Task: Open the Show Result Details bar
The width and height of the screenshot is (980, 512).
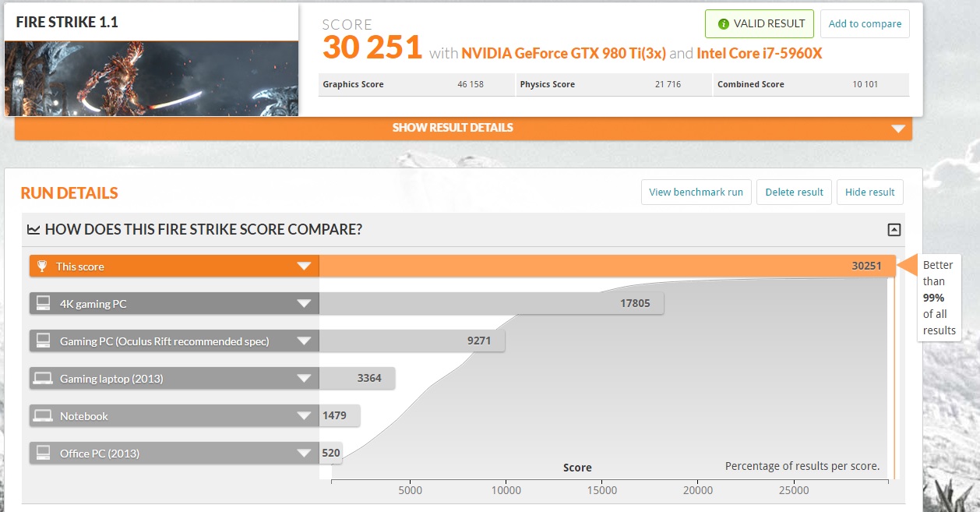Action: pyautogui.click(x=464, y=128)
